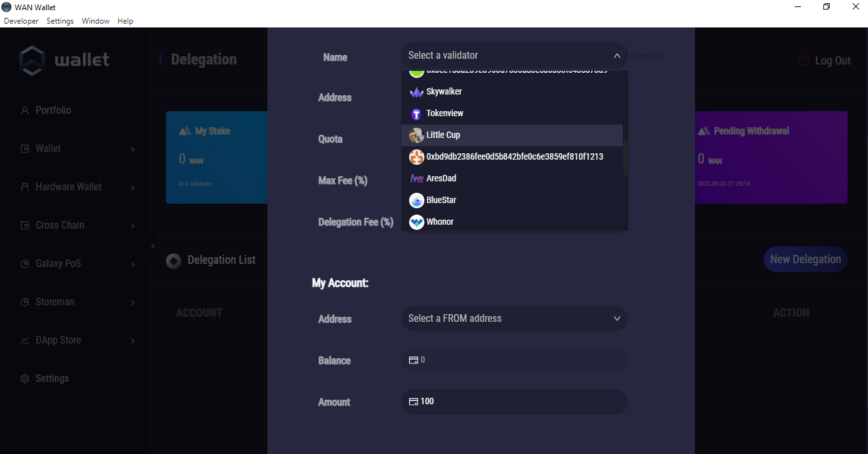Open the Window menu

pos(95,21)
